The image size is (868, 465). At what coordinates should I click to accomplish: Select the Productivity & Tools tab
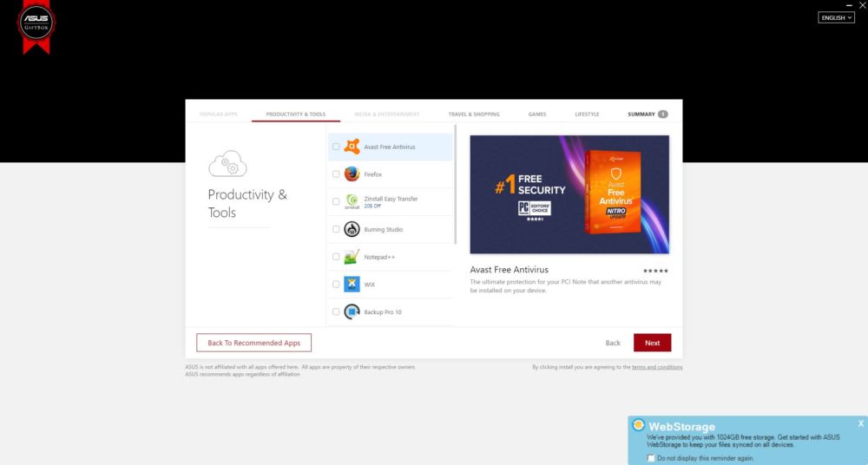pos(296,114)
